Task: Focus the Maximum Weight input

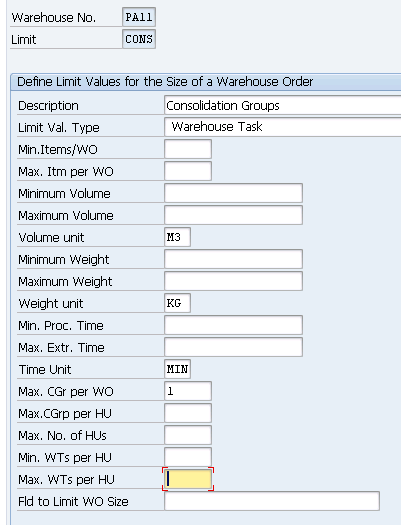Action: [x=233, y=281]
